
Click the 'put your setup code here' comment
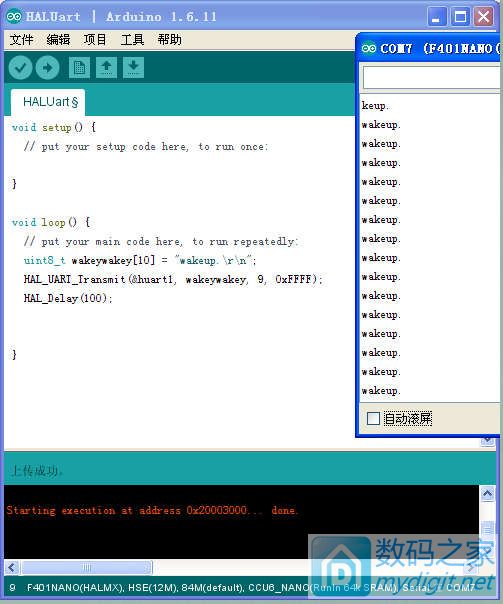tap(146, 146)
